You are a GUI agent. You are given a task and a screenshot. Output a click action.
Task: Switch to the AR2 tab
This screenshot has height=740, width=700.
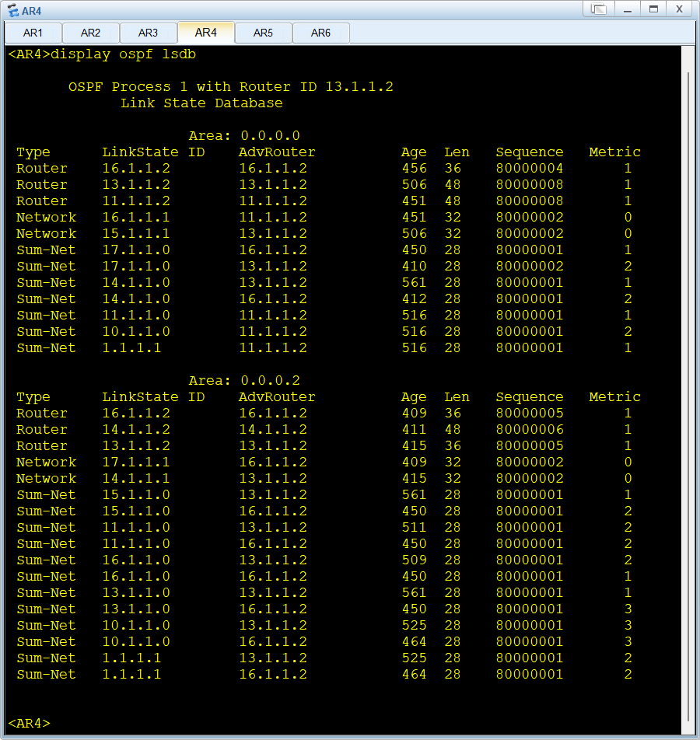[x=91, y=33]
